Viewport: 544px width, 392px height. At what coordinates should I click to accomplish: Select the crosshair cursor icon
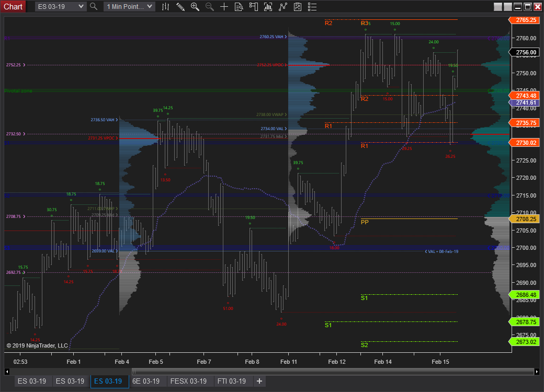pos(224,7)
